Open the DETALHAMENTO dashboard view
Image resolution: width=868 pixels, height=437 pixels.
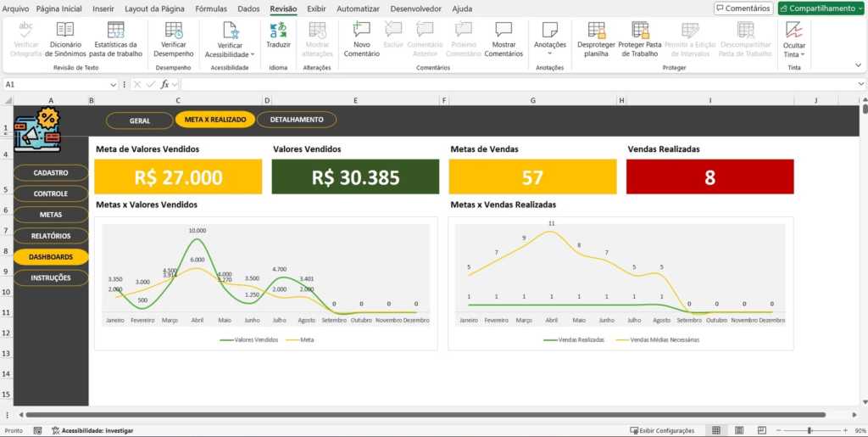(x=297, y=120)
